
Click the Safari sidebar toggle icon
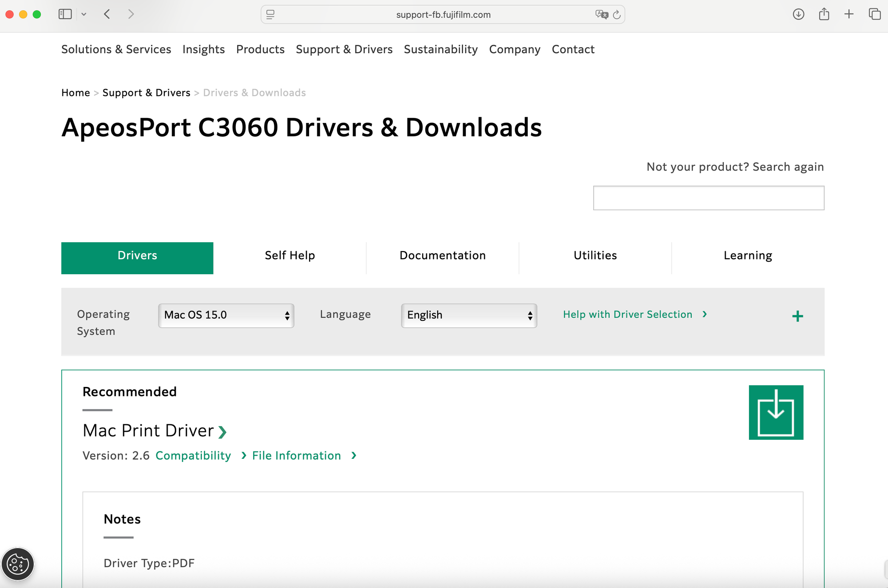(x=65, y=14)
